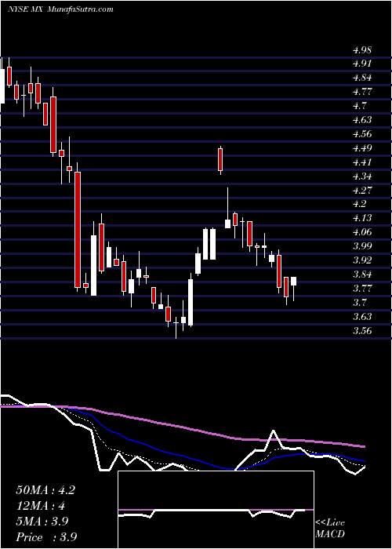Click the 4.91 price axis label
Viewport: 392px width, 549px height.
pyautogui.click(x=361, y=64)
